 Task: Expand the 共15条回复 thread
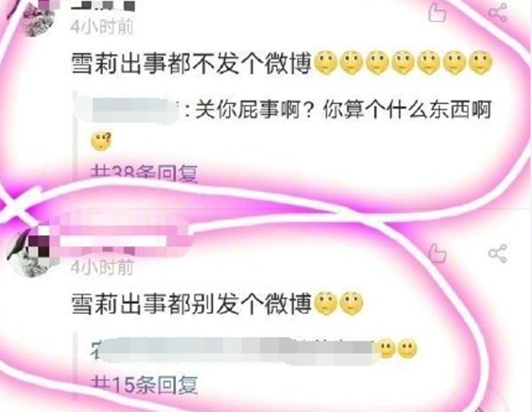pyautogui.click(x=144, y=385)
